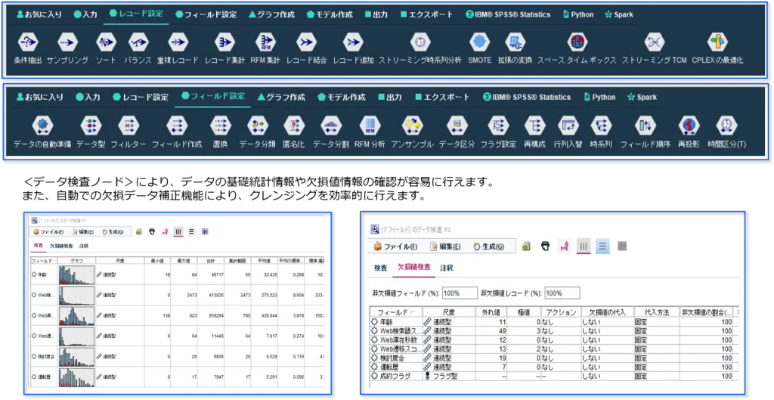Open IBM SPSS Statistics tab in 条件抽出 palette
Viewport: 774px width, 400px height.
508,15
